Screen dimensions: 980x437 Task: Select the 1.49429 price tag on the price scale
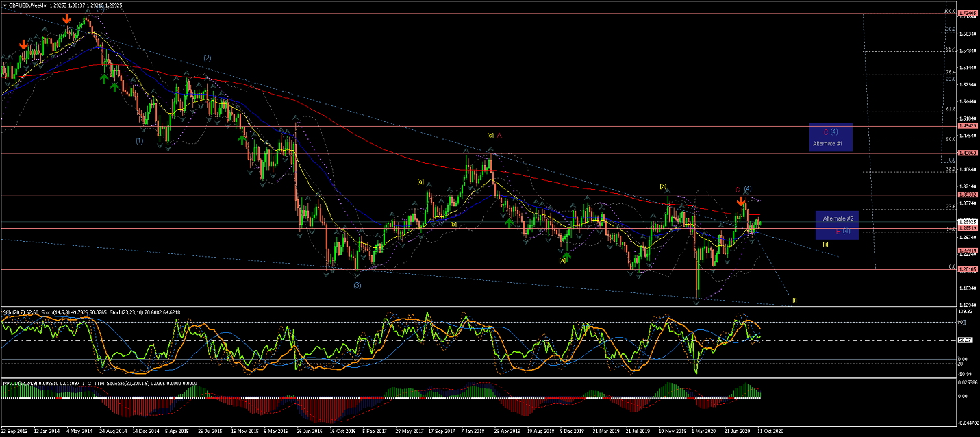(968, 126)
